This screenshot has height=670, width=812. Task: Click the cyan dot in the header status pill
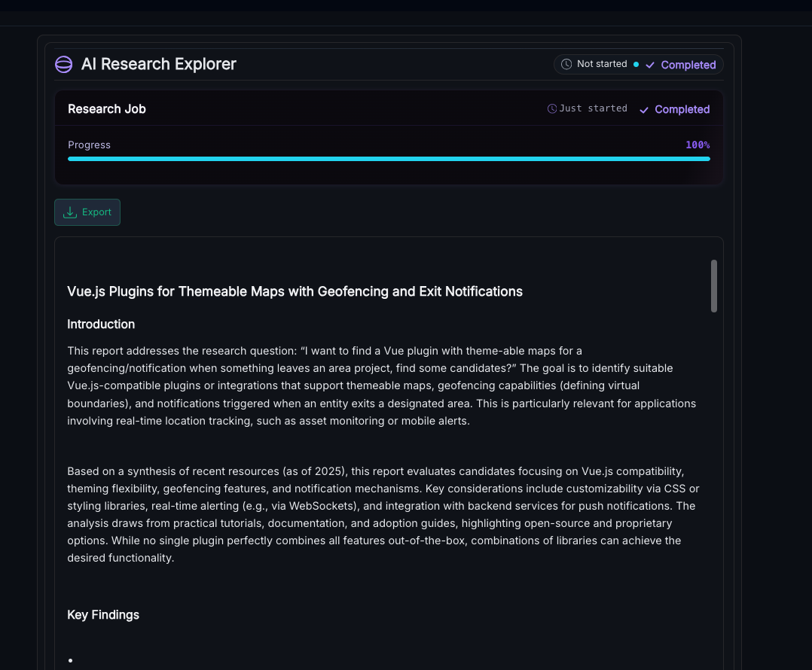[636, 65]
